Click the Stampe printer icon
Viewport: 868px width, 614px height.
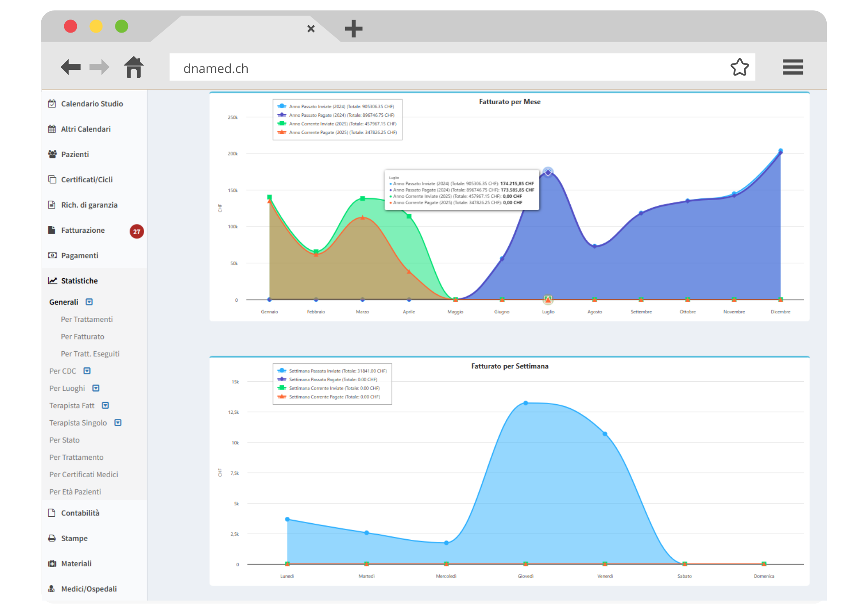click(x=52, y=538)
